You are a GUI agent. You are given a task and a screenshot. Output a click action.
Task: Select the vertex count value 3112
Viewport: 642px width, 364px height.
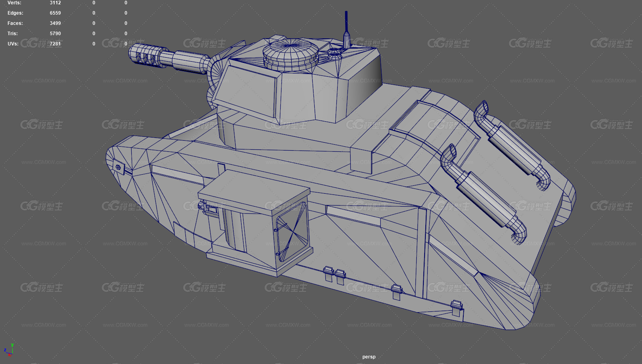[55, 3]
